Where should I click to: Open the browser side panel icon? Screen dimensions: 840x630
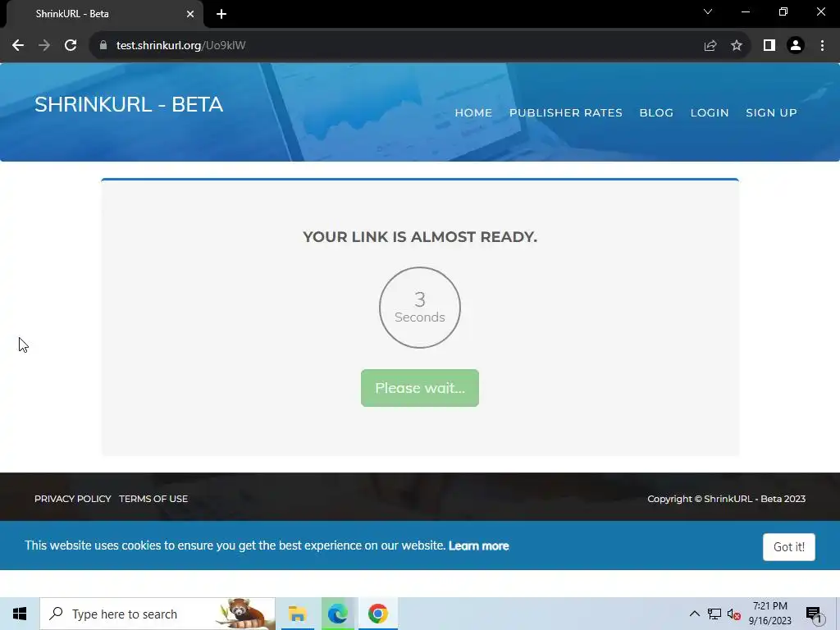click(769, 46)
